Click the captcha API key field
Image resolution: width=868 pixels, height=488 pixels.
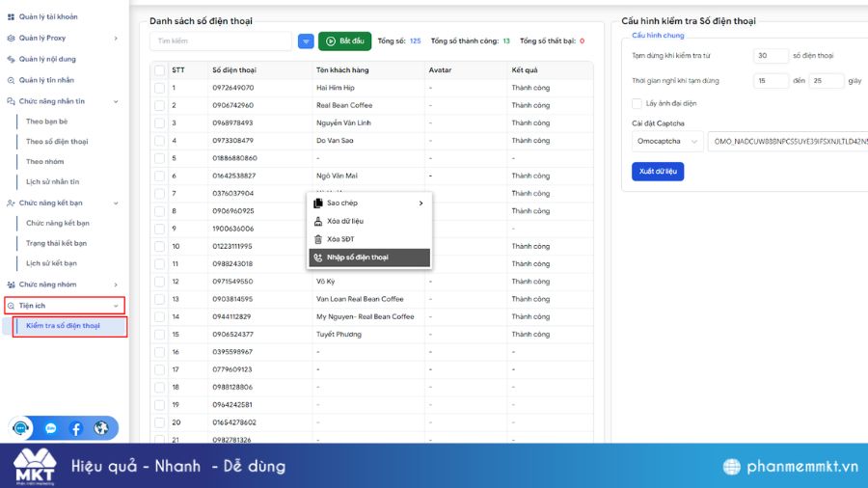tap(789, 141)
